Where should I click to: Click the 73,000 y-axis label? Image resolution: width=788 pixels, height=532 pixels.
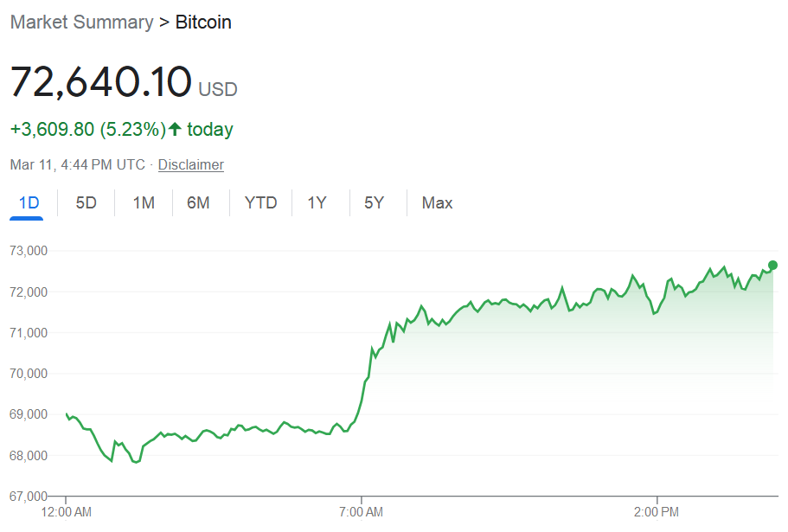[29, 251]
